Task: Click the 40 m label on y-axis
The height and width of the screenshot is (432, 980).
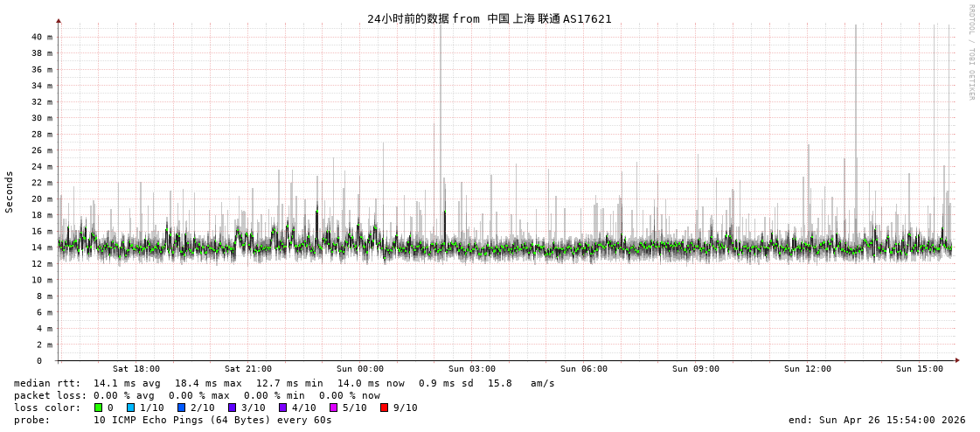Action: coord(42,37)
